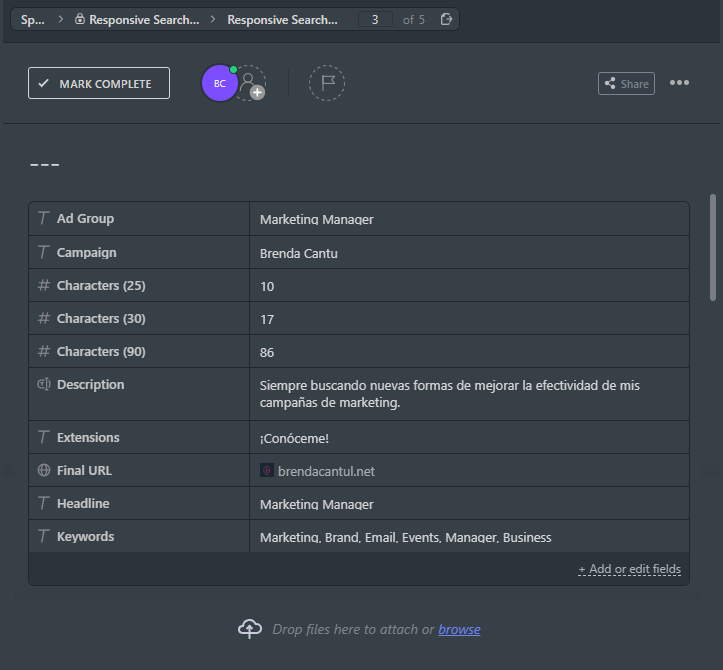Add another assignee with plus icon
Screen dimensions: 723x670
click(255, 91)
